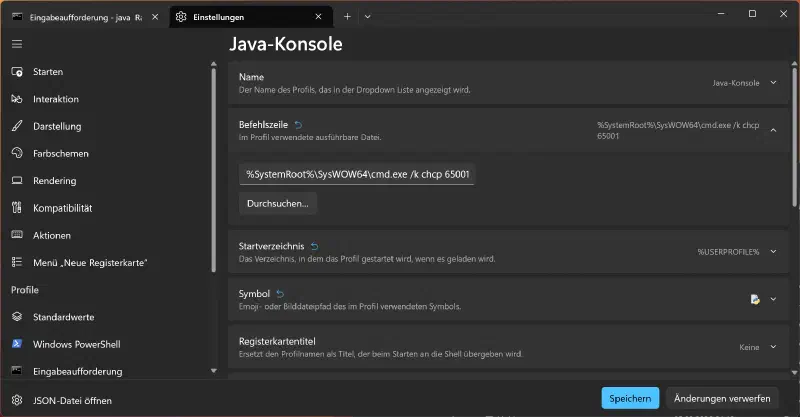
Task: Click the Interaktion sidebar icon
Action: click(x=17, y=99)
